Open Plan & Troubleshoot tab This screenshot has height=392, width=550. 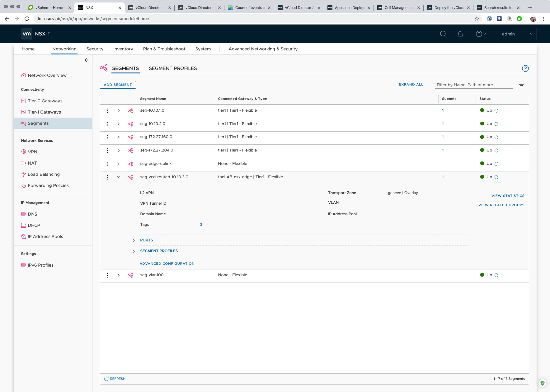pyautogui.click(x=164, y=49)
